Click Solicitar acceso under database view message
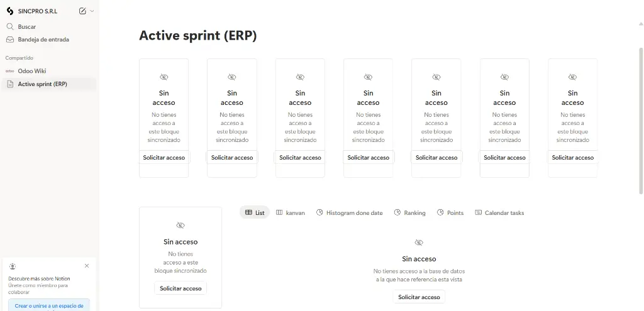 419,297
